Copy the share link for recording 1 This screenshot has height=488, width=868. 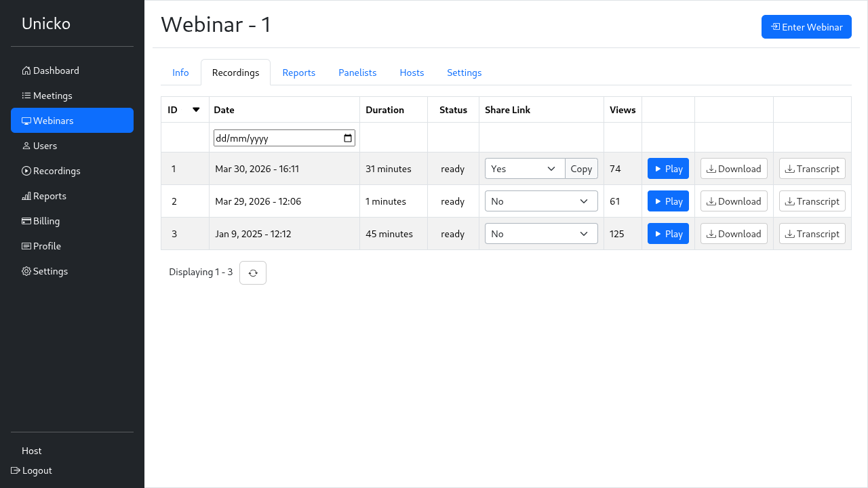pyautogui.click(x=581, y=169)
